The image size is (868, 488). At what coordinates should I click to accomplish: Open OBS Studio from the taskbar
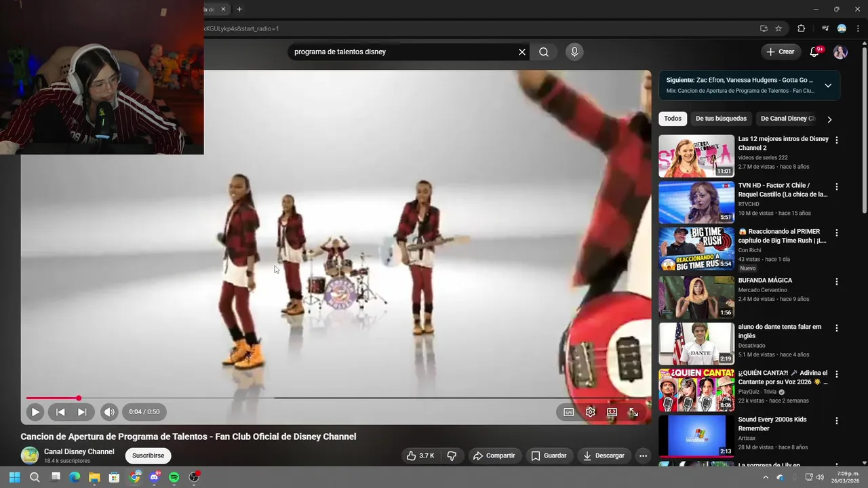tap(194, 477)
